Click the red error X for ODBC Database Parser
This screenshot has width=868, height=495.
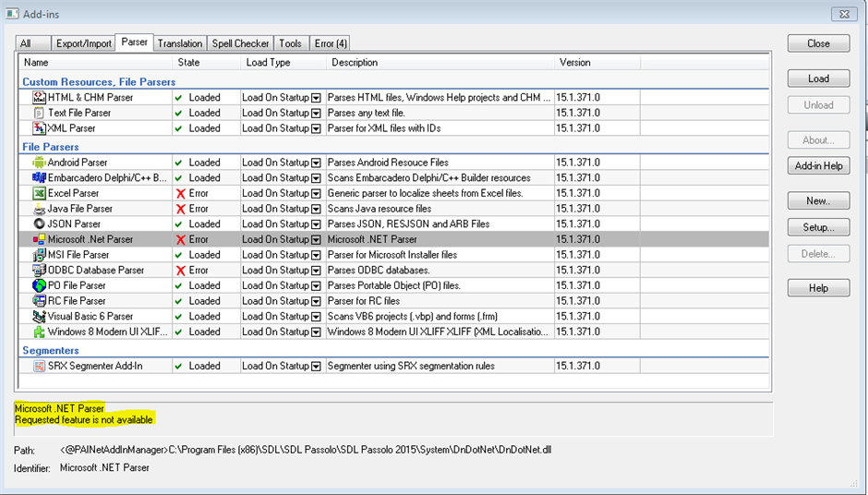click(180, 271)
